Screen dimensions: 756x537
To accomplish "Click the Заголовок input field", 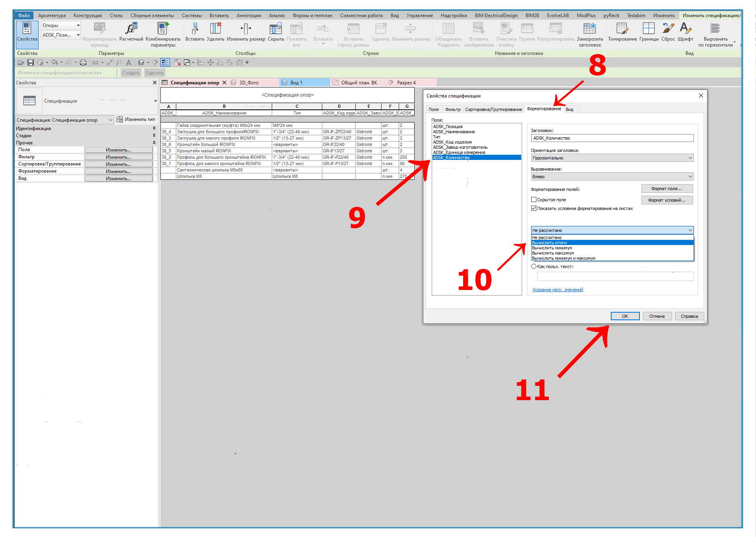I will (x=612, y=138).
